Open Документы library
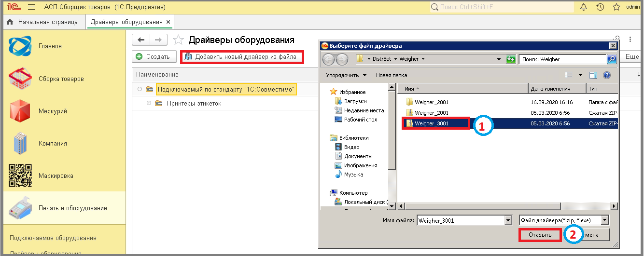The height and width of the screenshot is (256, 644). coord(354,156)
